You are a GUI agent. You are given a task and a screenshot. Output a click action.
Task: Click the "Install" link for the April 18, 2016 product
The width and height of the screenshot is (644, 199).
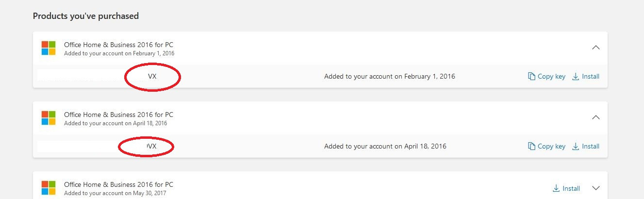click(x=591, y=147)
